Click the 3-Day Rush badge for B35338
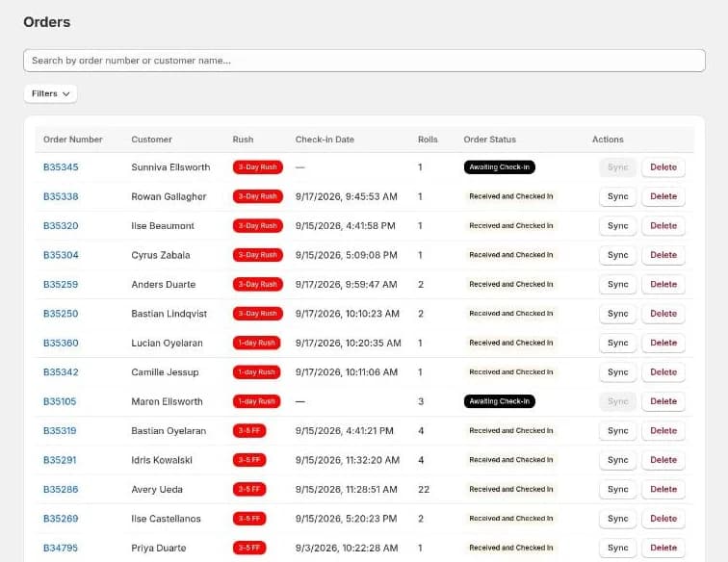The width and height of the screenshot is (728, 562). pyautogui.click(x=258, y=196)
